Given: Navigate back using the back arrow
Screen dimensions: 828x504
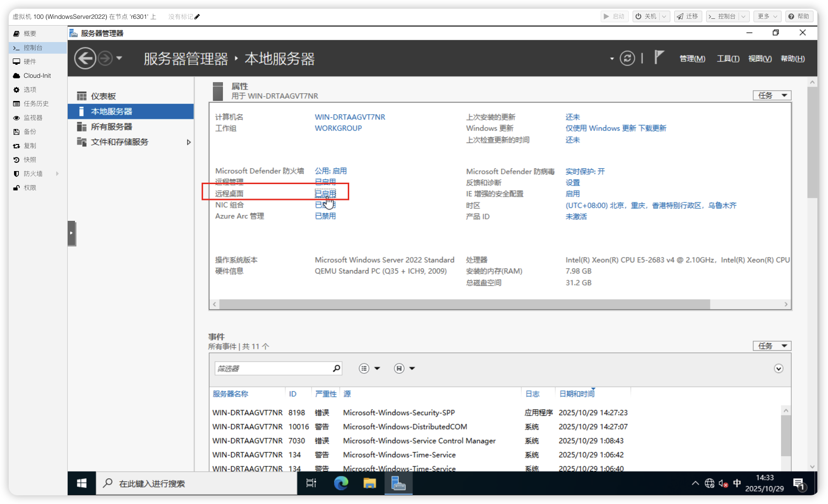Looking at the screenshot, I should tap(85, 58).
